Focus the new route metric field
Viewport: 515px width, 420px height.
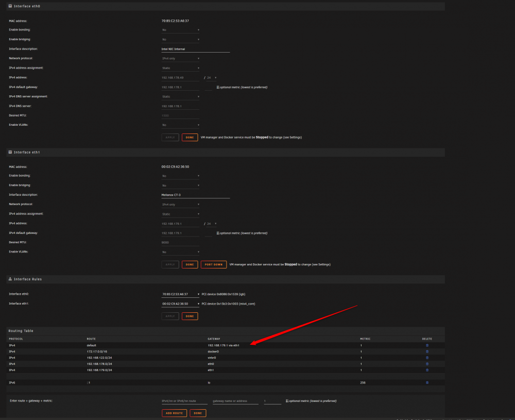(x=272, y=401)
